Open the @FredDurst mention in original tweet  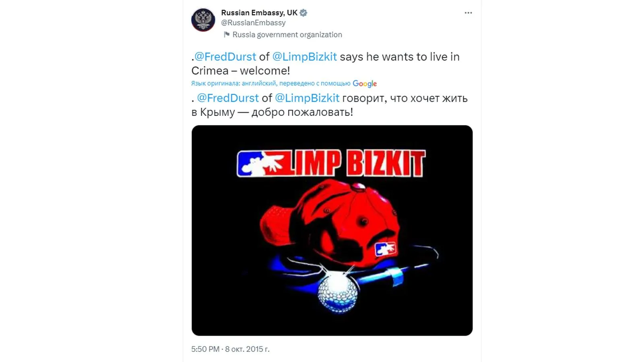pyautogui.click(x=225, y=57)
